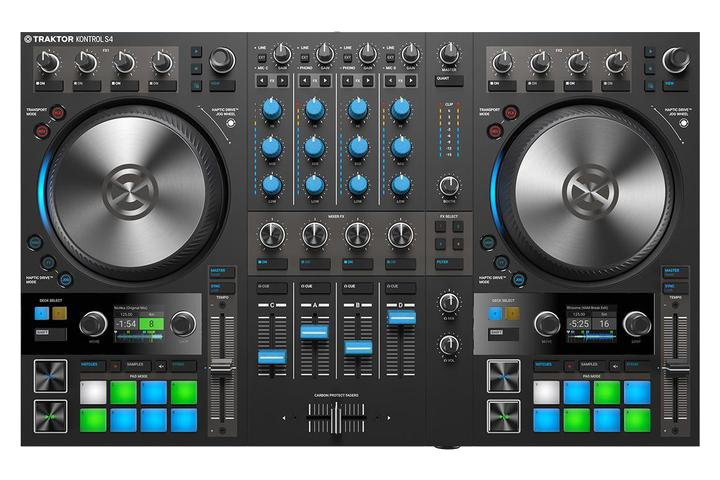Click the crossfader cap
The height and width of the screenshot is (480, 720).
point(336,418)
